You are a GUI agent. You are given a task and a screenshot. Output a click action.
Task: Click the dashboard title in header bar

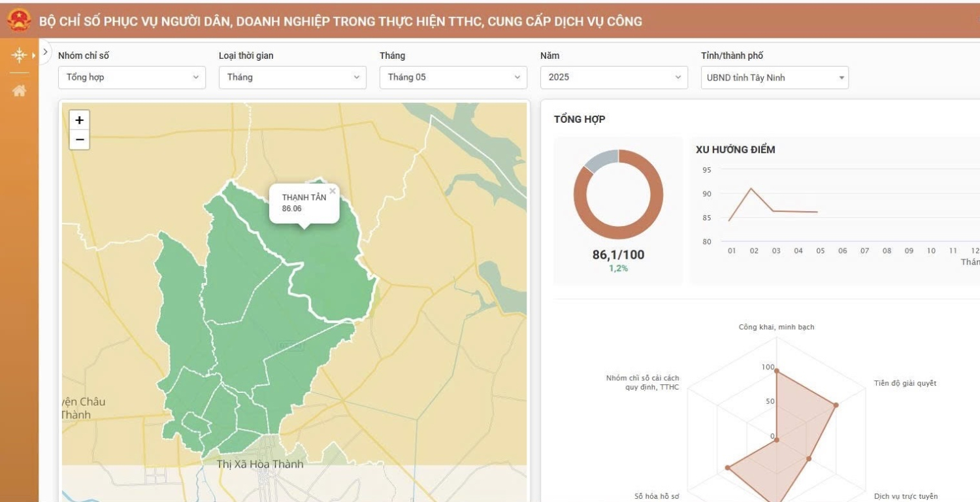point(340,21)
